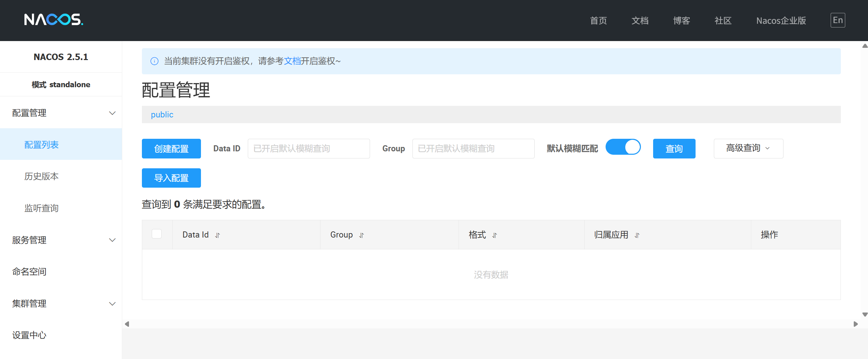The image size is (868, 359).
Task: Expand the 集群管理 sidebar menu
Action: [61, 303]
